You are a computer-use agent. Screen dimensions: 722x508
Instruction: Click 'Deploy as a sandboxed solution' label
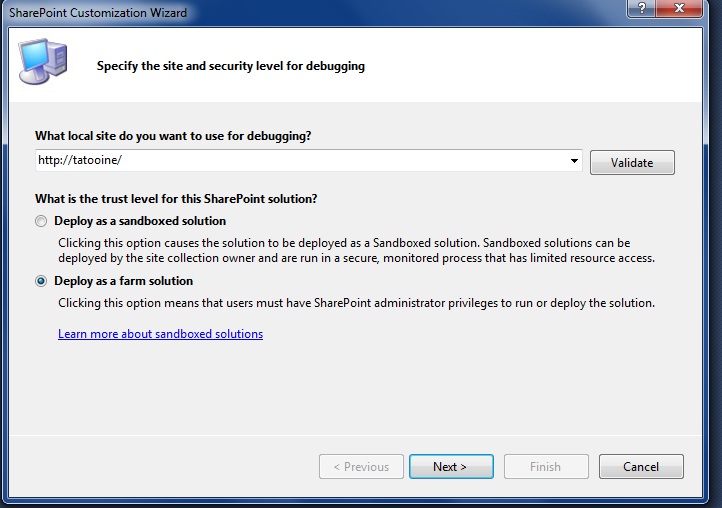140,221
